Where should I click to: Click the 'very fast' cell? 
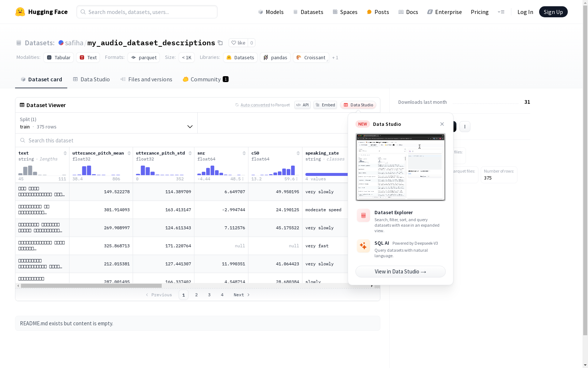tap(317, 246)
